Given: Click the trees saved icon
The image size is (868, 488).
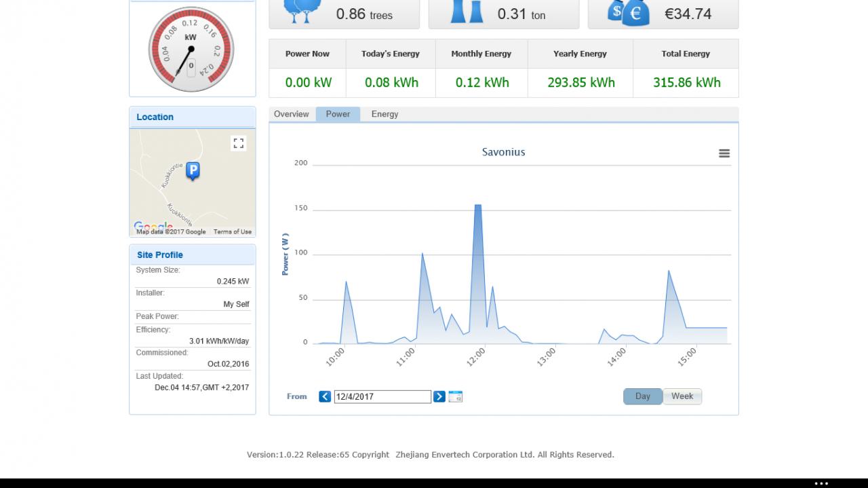Looking at the screenshot, I should (x=302, y=10).
